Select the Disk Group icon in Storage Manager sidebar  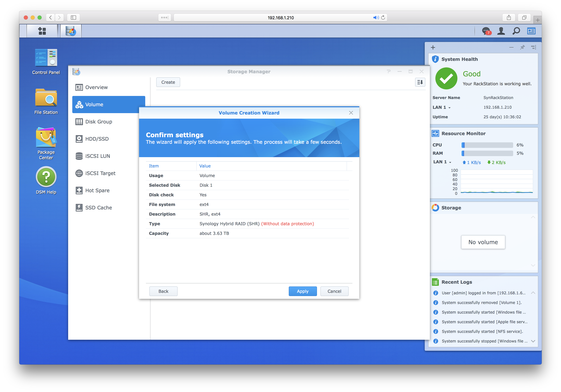coord(79,122)
